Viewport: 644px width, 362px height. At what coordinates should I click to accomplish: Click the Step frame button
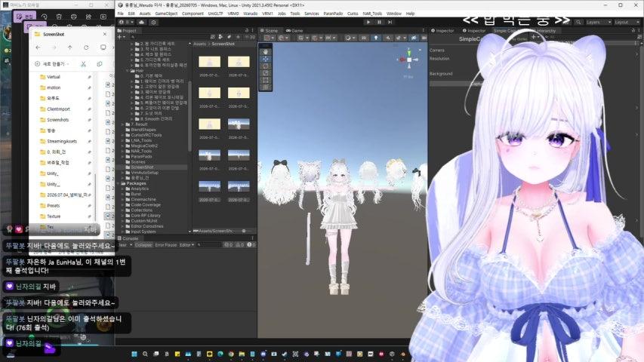click(390, 22)
